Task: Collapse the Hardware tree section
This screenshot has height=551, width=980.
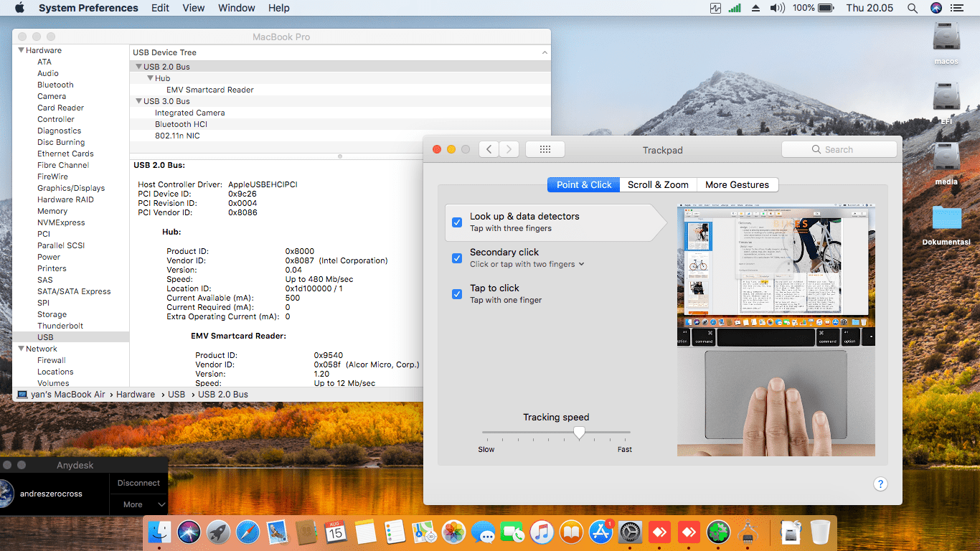Action: (x=21, y=50)
